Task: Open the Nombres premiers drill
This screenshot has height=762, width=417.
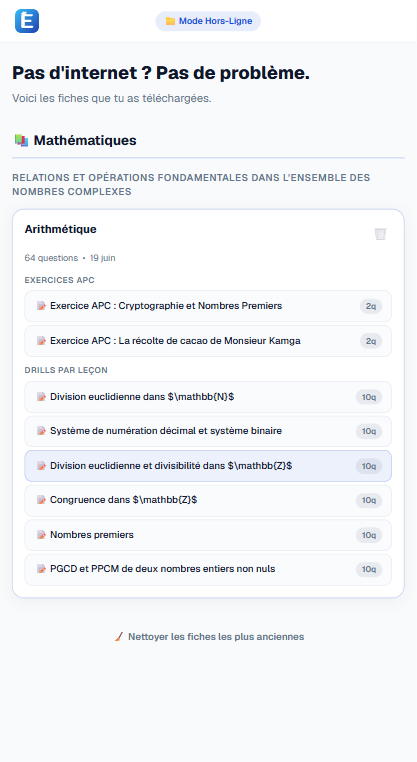Action: [x=208, y=535]
